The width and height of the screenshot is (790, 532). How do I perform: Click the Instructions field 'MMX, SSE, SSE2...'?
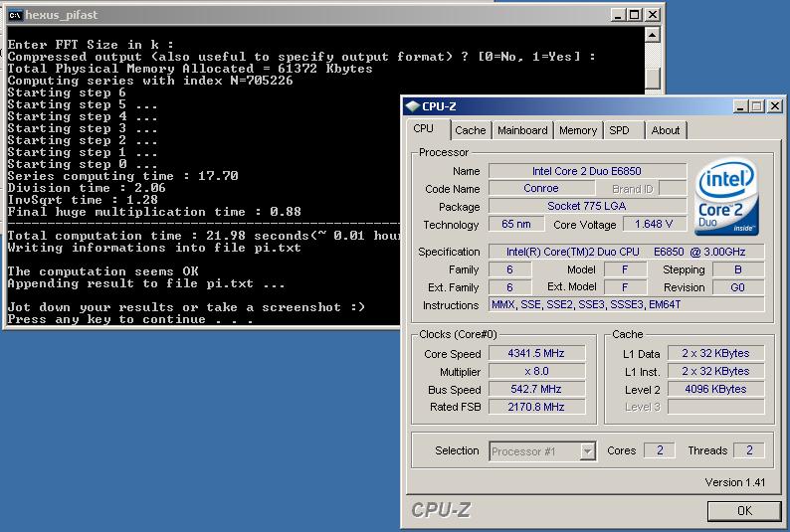[x=626, y=304]
